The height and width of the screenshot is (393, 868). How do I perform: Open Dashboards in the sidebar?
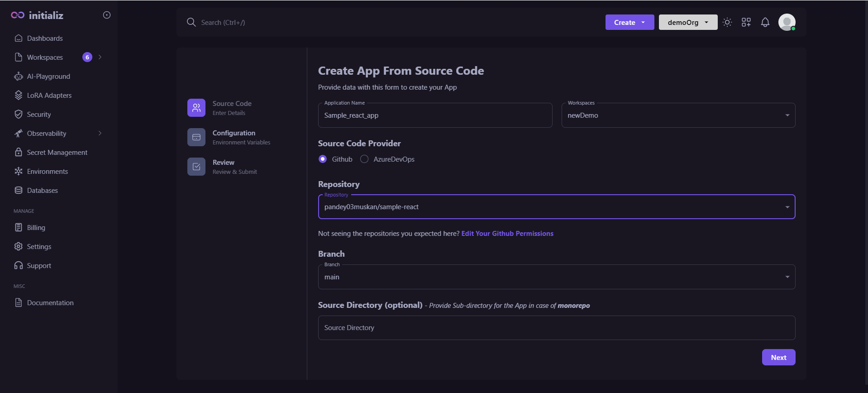tap(45, 38)
